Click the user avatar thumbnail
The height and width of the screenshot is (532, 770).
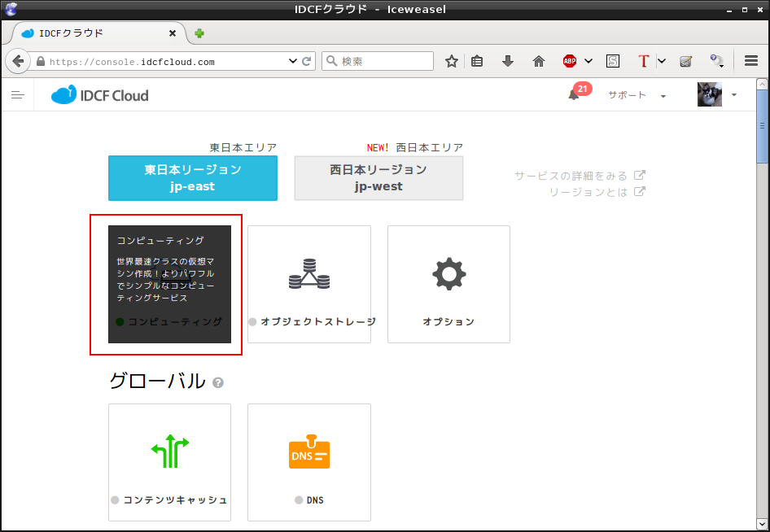pyautogui.click(x=710, y=94)
